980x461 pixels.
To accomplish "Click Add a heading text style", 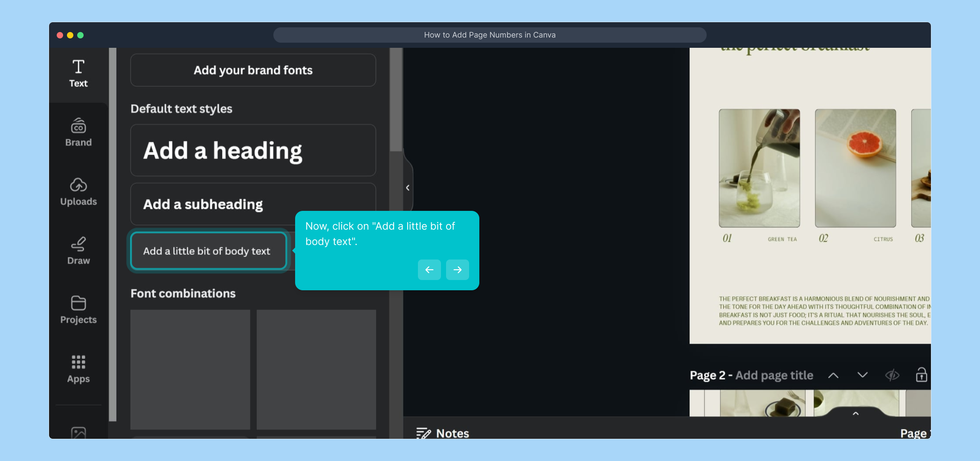I will [253, 150].
